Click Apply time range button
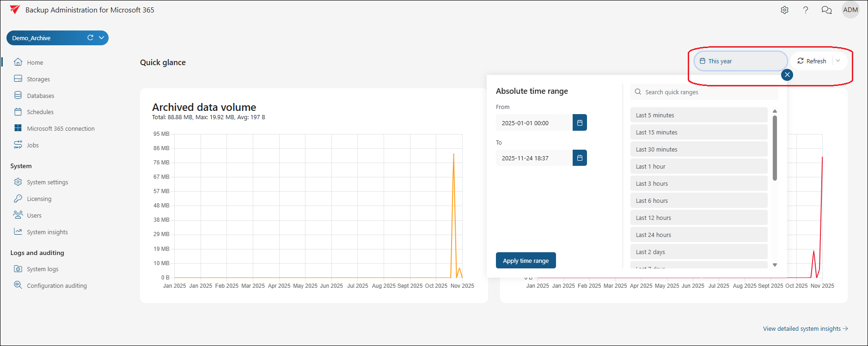 526,261
